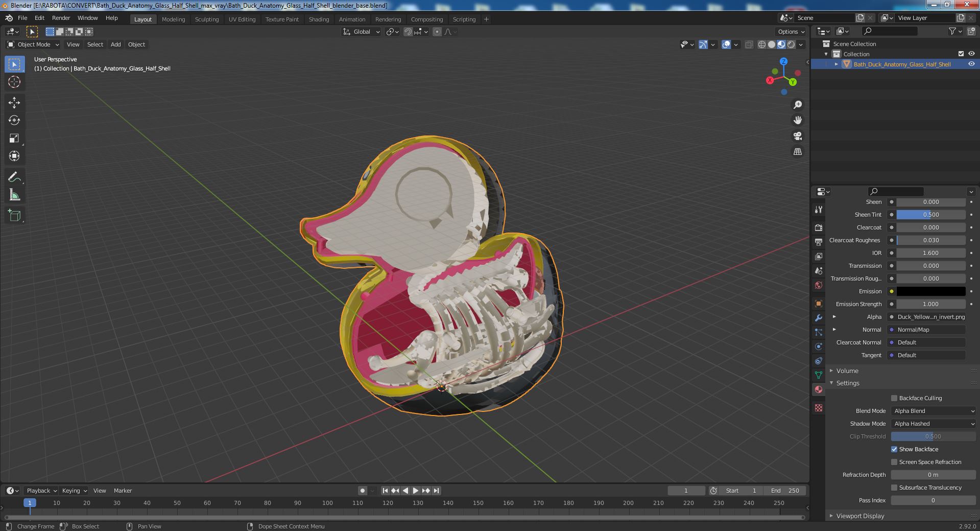Open the Tool properties tab
Screen dimensions: 980x531
[x=819, y=210]
